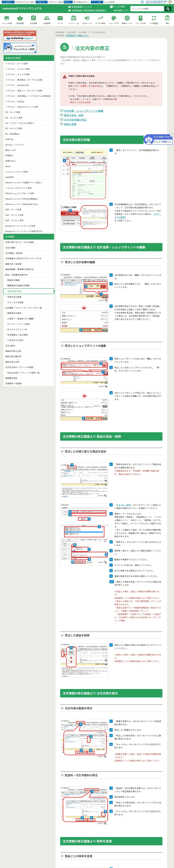174x868 pixels.
Task: Open the ショップデザイン palette icon
Action: pyautogui.click(x=114, y=20)
